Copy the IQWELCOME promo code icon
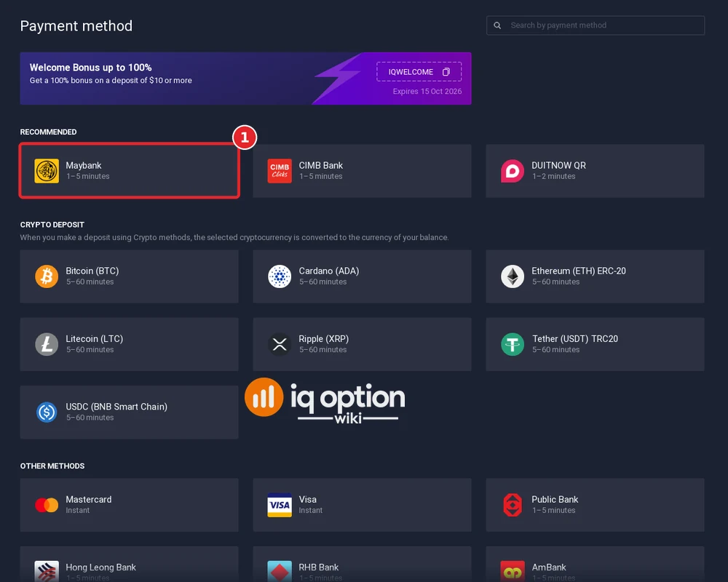 (446, 72)
